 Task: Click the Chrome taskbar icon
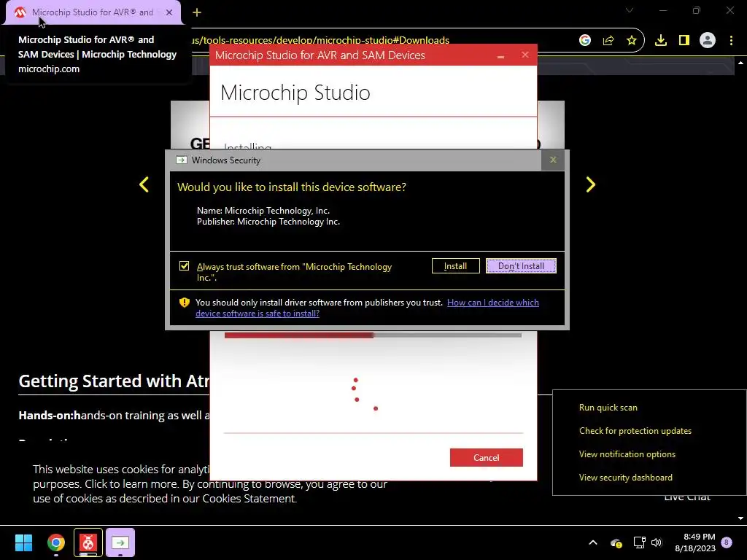(x=55, y=542)
